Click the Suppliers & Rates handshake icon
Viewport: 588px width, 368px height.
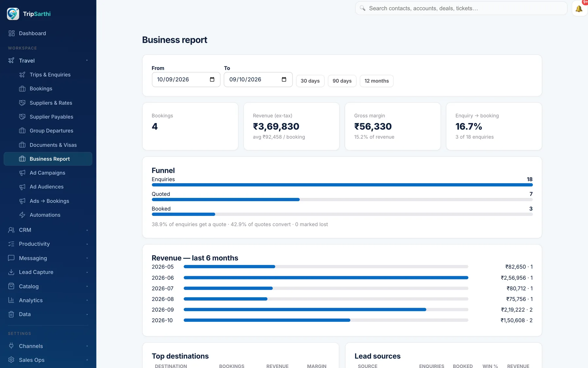click(x=22, y=103)
